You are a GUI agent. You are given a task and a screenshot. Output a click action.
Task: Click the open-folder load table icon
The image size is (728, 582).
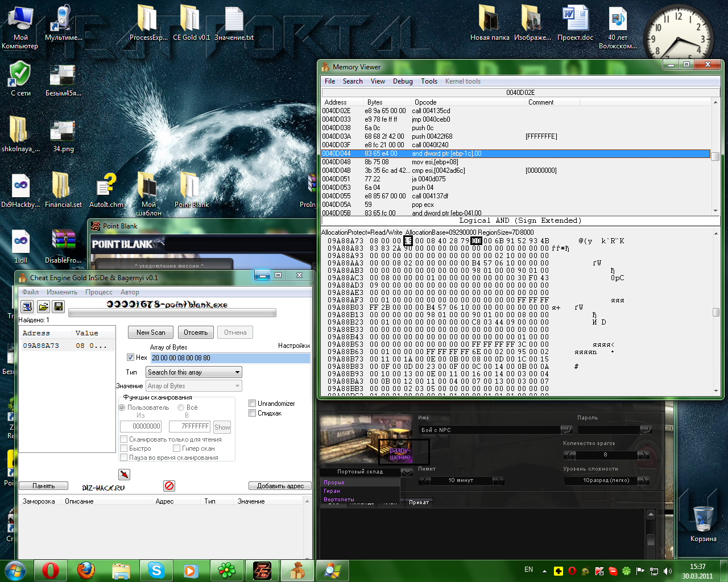[x=43, y=307]
